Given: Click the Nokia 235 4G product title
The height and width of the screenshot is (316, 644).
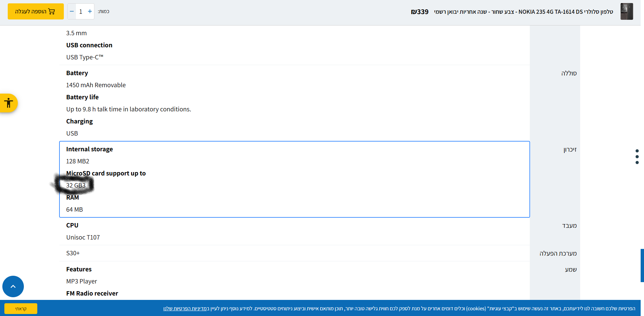Looking at the screenshot, I should tap(523, 12).
